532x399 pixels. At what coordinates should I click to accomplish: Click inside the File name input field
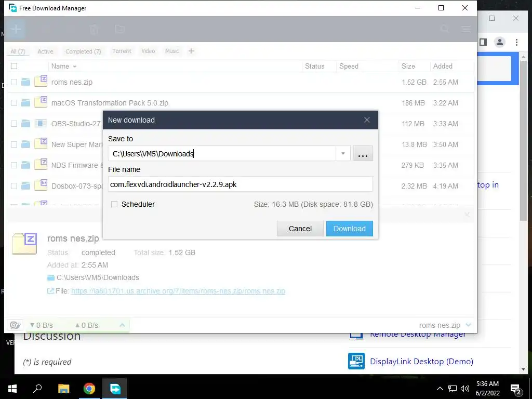tap(240, 184)
